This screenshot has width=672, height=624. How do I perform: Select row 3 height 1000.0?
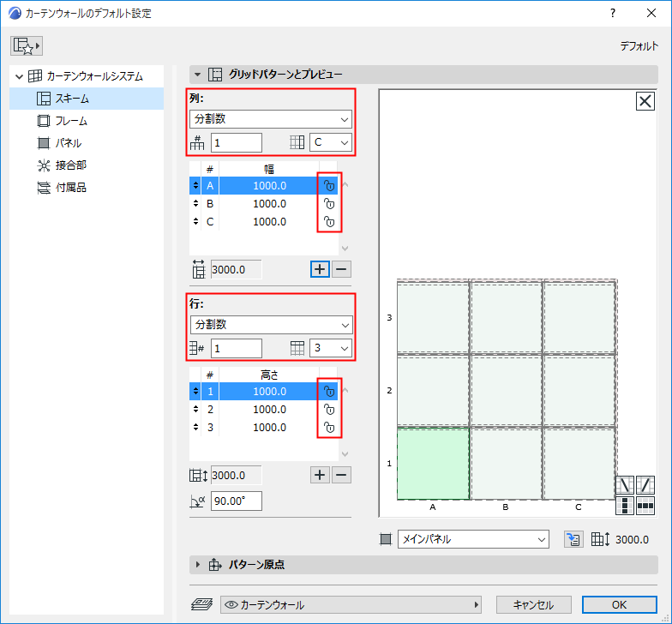pyautogui.click(x=269, y=427)
